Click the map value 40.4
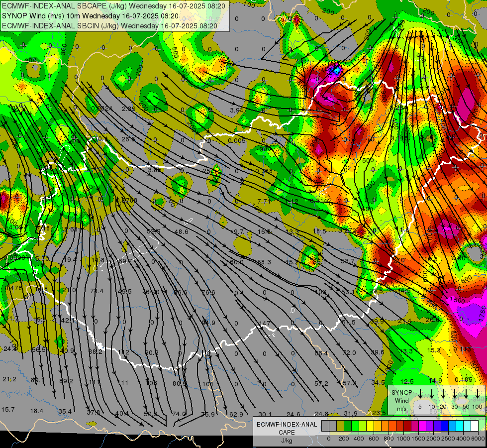 (x=122, y=414)
